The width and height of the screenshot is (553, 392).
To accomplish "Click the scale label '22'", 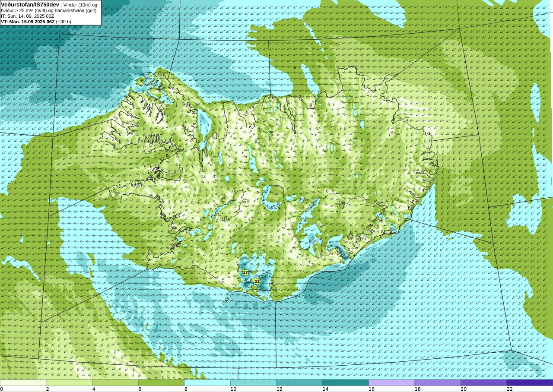I will (x=510, y=389).
